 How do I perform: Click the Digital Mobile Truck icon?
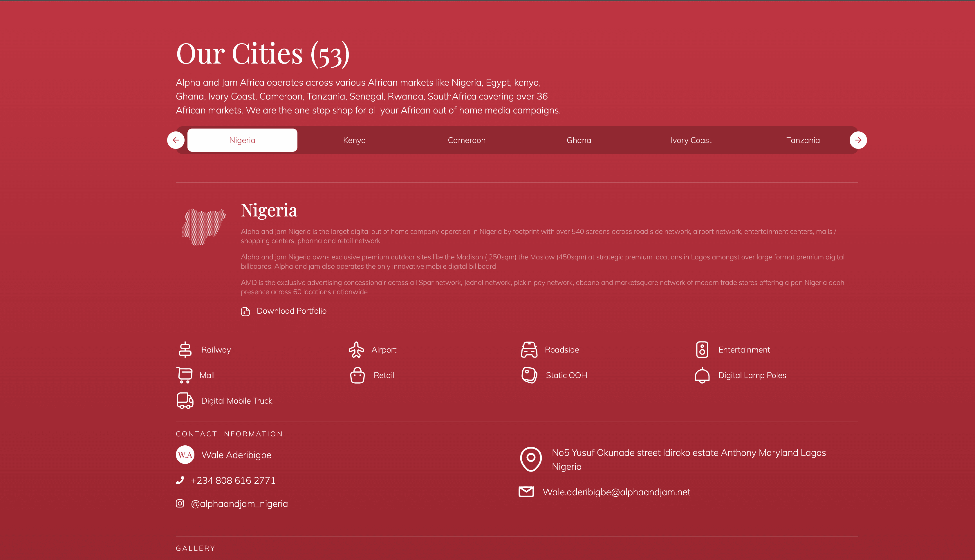(185, 400)
